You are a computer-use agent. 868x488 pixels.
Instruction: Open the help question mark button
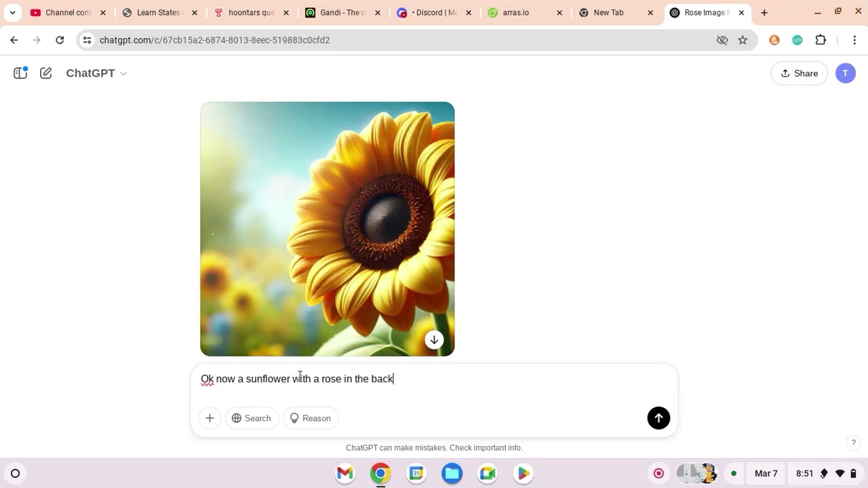(853, 443)
